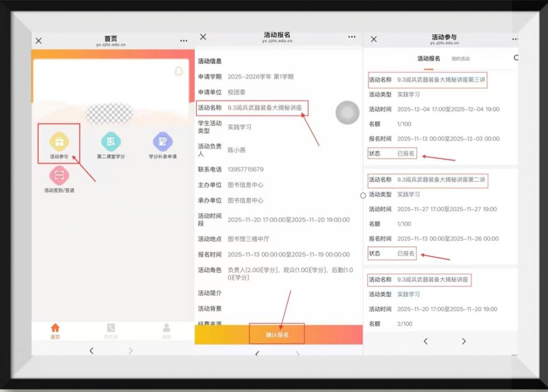
Task: Select the 活动报名 tab
Action: coord(429,59)
